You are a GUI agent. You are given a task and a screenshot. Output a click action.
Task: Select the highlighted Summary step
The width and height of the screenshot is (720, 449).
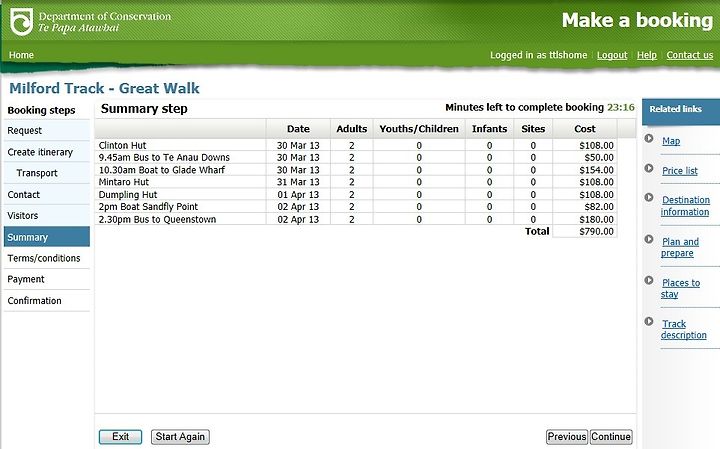[46, 237]
